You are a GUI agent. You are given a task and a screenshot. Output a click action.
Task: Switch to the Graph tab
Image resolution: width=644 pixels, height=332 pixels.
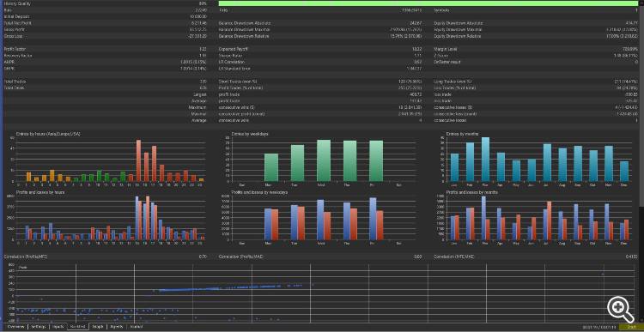tap(98, 327)
